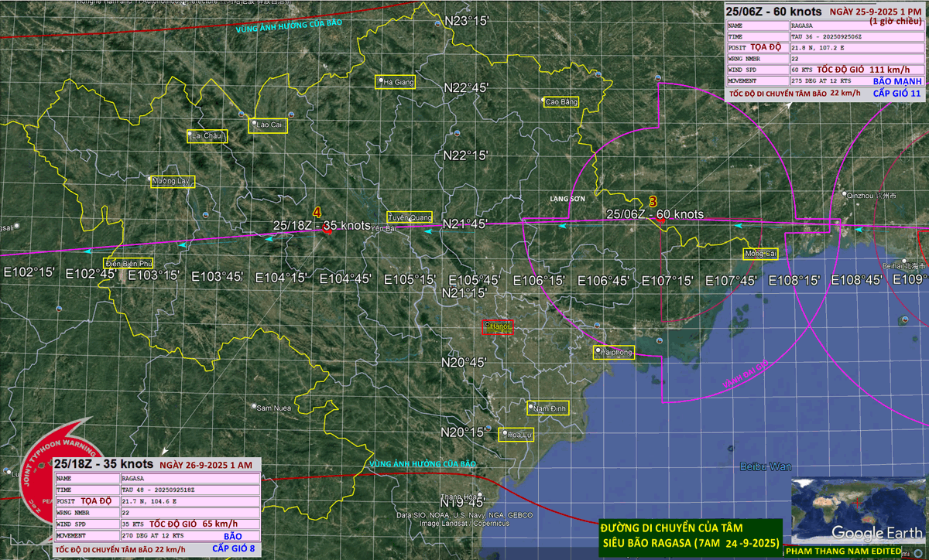Click the white city dot beside Sam Nuea
Image resolution: width=929 pixels, height=560 pixels.
pos(253,405)
